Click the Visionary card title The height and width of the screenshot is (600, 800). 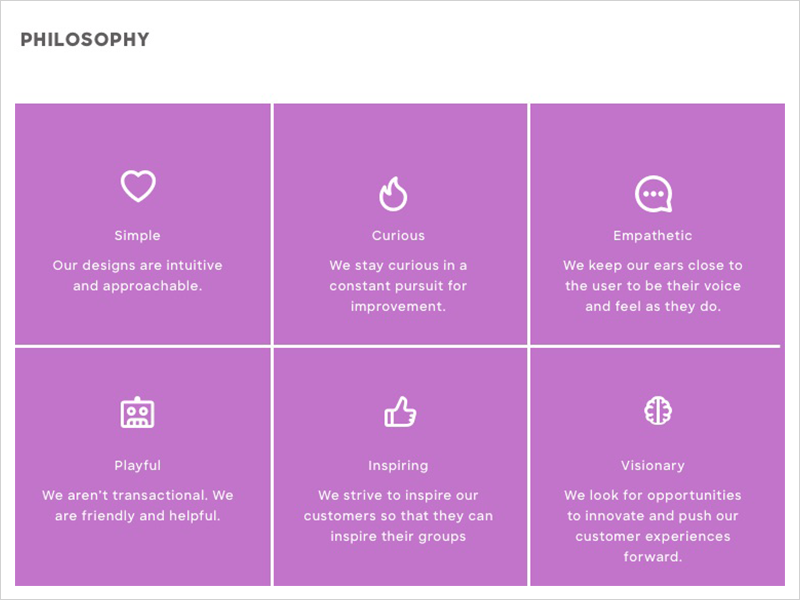pyautogui.click(x=653, y=465)
